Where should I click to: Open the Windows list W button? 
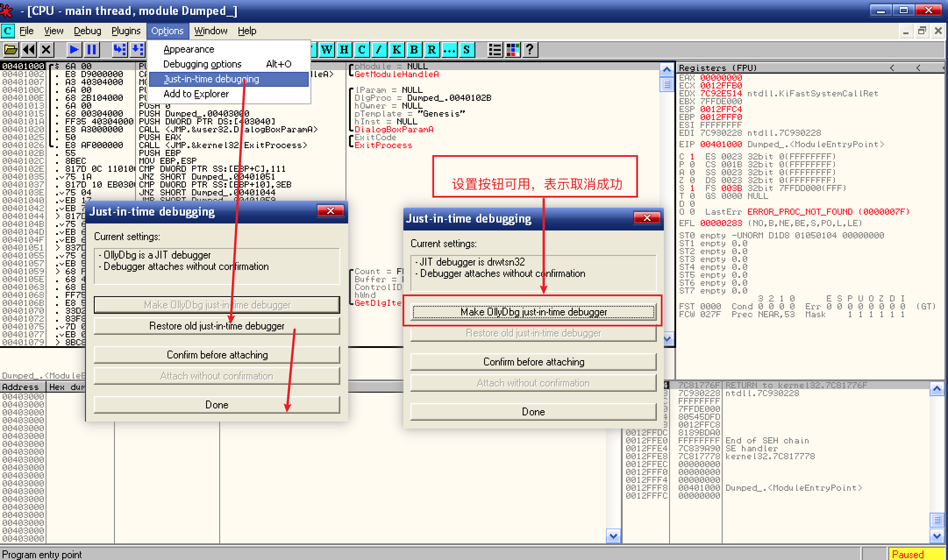pos(327,50)
